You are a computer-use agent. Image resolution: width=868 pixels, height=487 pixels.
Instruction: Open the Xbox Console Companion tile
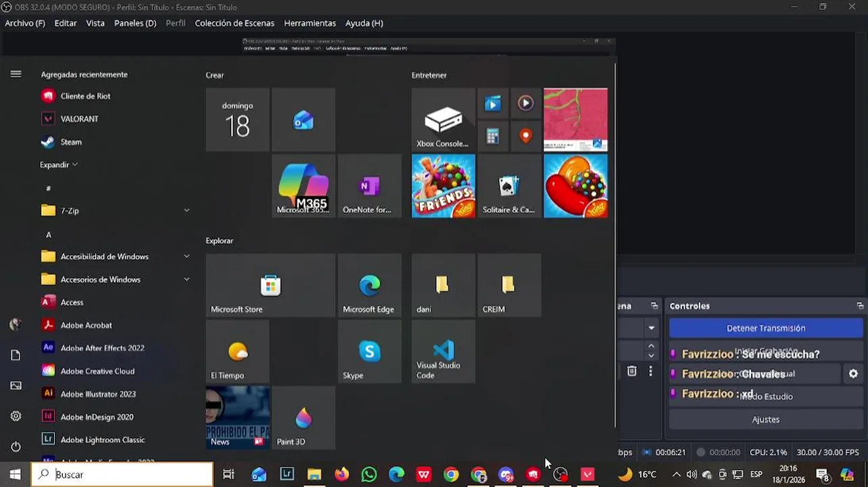(x=443, y=120)
